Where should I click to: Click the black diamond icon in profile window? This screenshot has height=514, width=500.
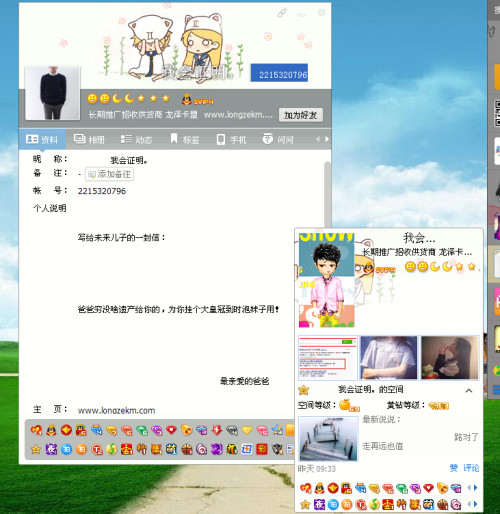(x=232, y=431)
